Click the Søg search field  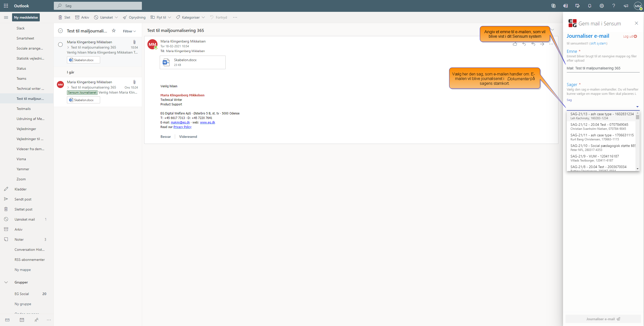click(98, 6)
